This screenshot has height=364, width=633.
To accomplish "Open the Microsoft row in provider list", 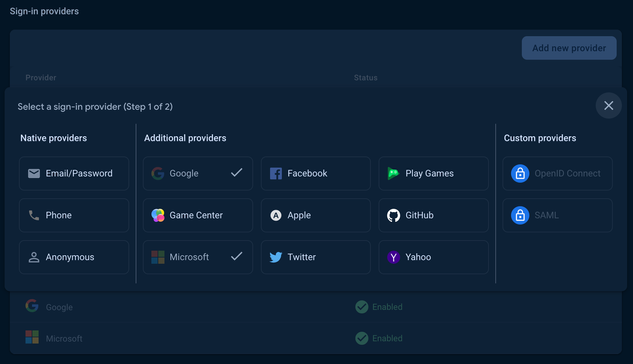I will click(316, 338).
